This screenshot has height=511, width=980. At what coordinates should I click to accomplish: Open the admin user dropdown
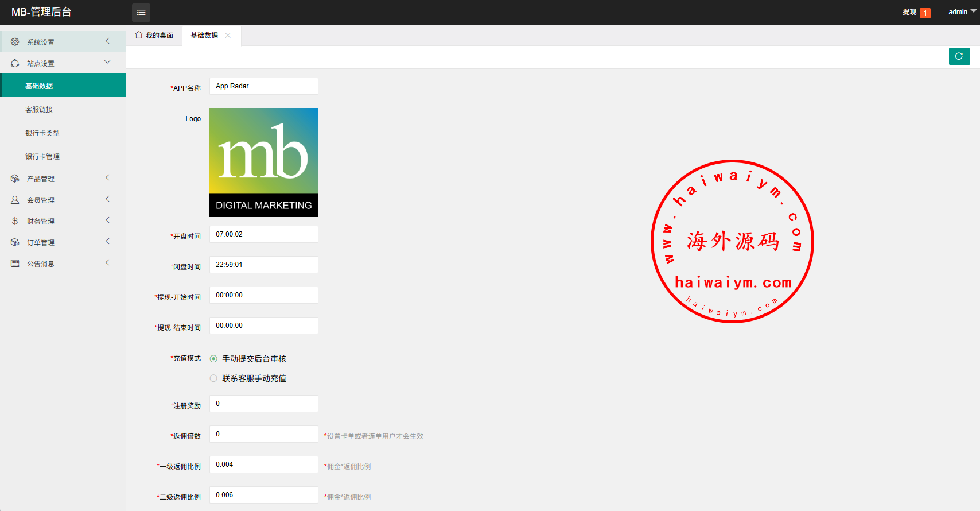click(x=962, y=12)
